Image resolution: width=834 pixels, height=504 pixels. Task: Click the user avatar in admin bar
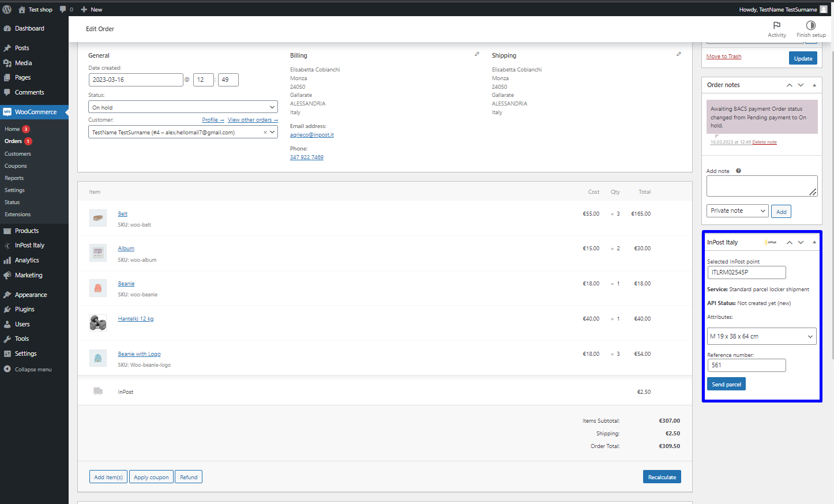pos(824,9)
